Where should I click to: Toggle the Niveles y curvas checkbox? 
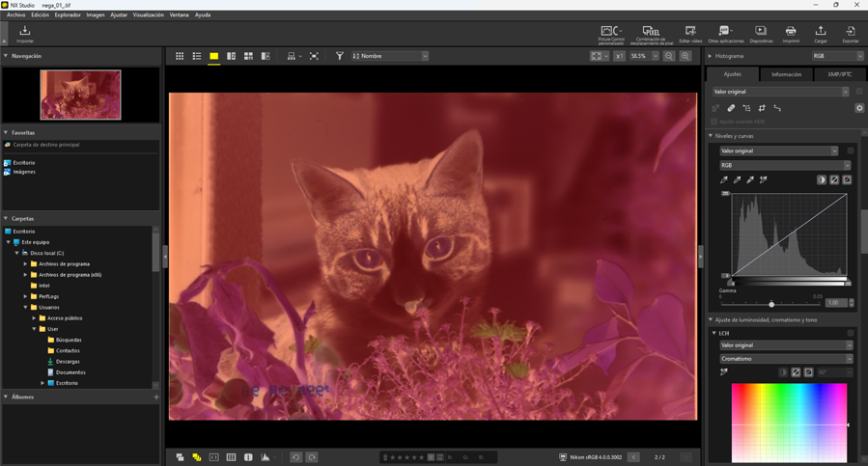click(x=851, y=151)
